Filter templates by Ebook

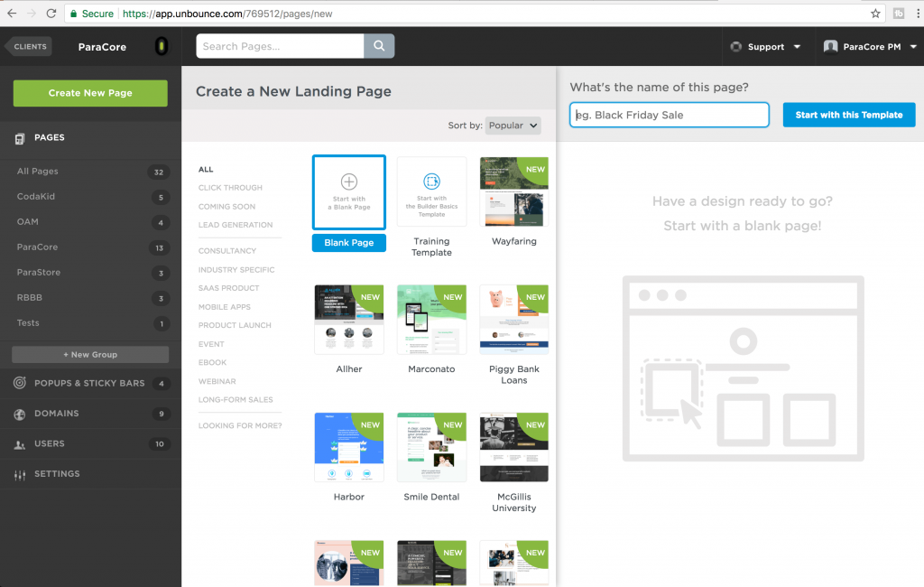(212, 362)
